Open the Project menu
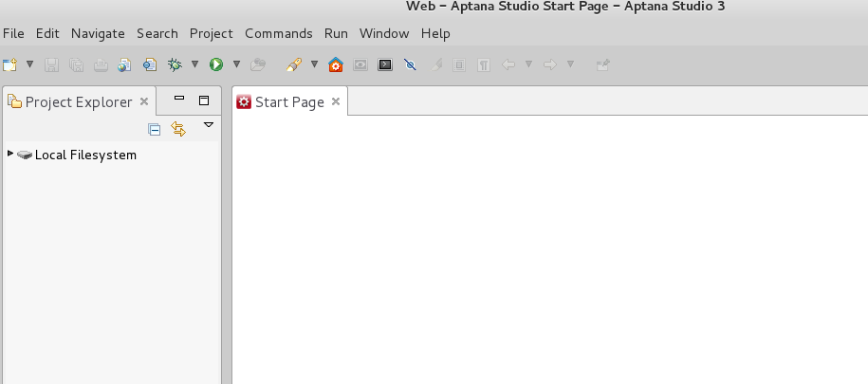Image resolution: width=868 pixels, height=384 pixels. tap(212, 34)
